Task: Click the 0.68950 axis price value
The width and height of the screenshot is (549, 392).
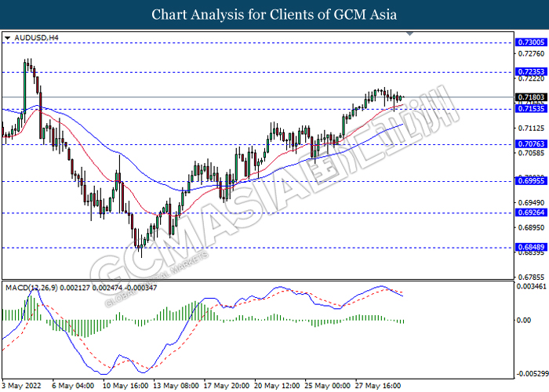Action: coord(531,227)
